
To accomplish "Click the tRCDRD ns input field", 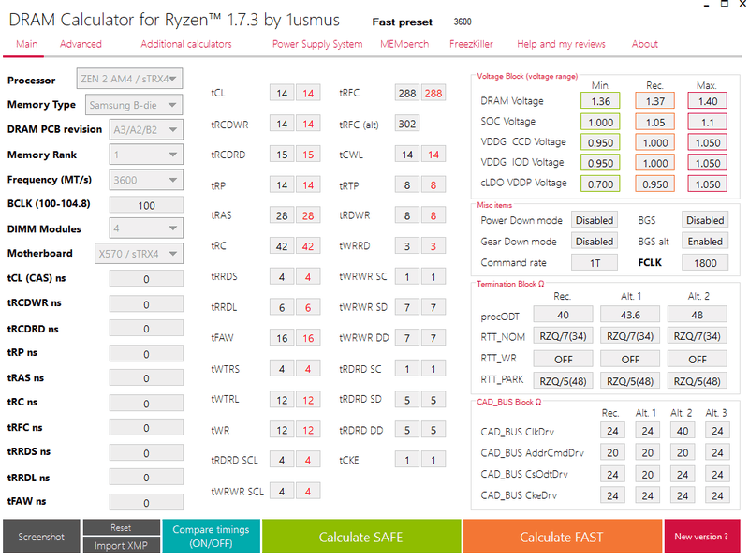I will click(x=146, y=329).
